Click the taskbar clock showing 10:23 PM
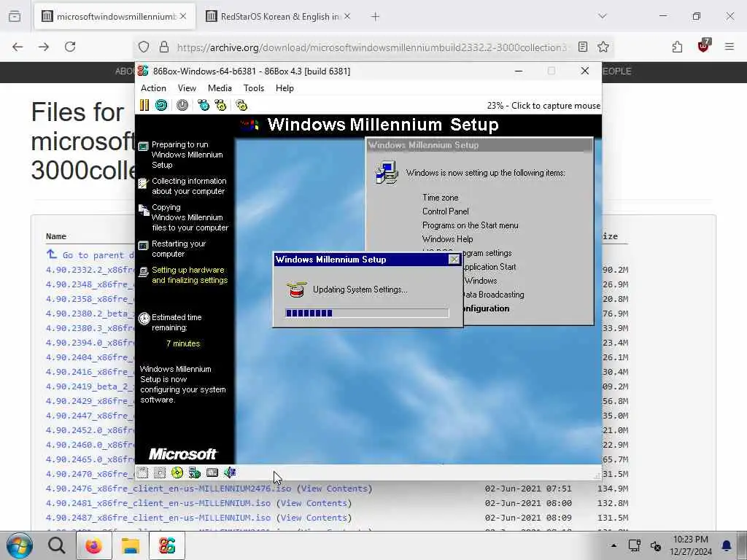 pos(690,545)
